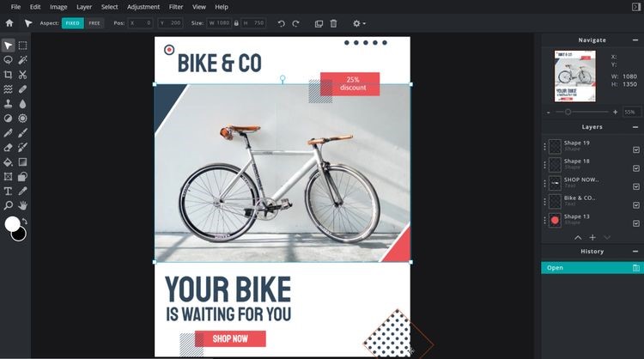
Task: Toggle visibility of SHOP NOW text layer
Action: click(x=635, y=186)
